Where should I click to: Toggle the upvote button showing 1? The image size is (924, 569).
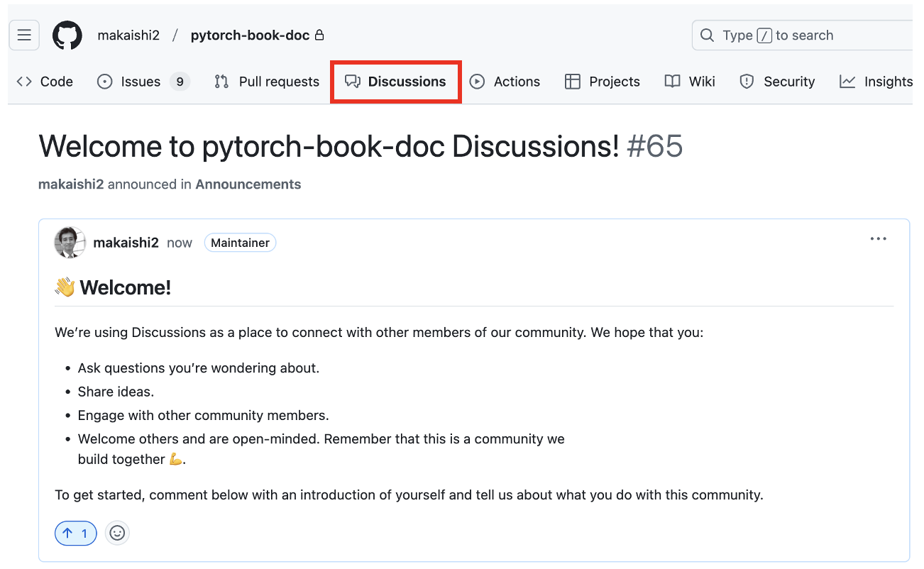tap(76, 533)
